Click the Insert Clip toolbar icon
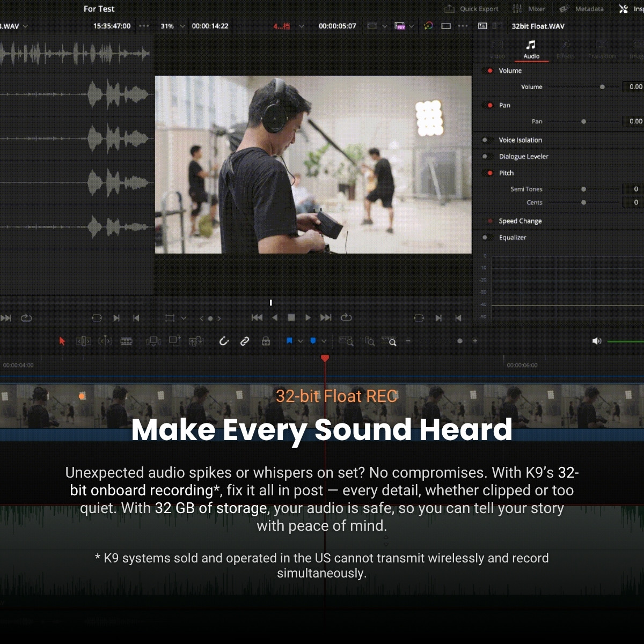Screen dimensions: 644x644 [153, 341]
